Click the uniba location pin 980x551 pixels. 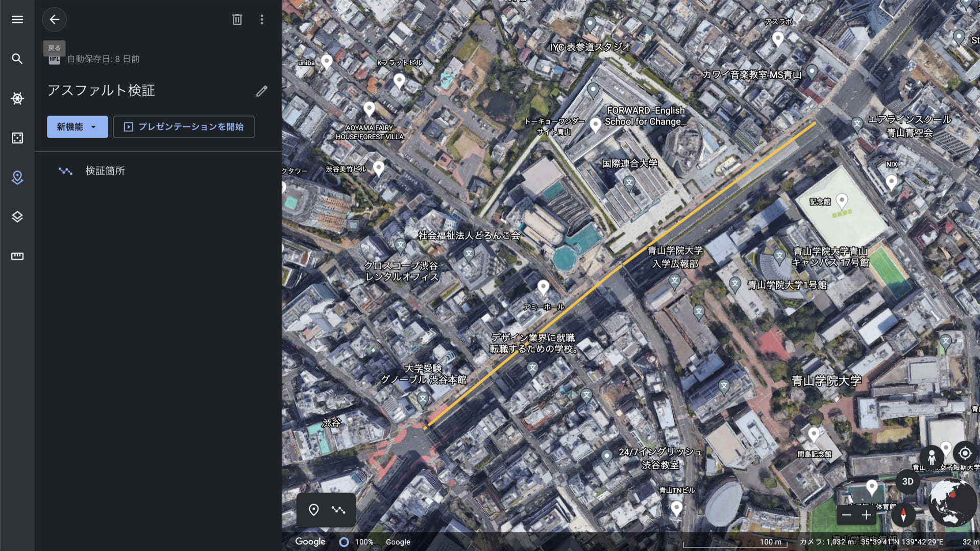(x=327, y=62)
